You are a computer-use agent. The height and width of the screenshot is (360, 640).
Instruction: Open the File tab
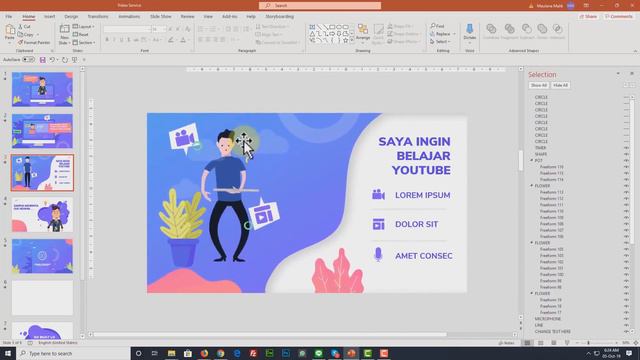[9, 17]
